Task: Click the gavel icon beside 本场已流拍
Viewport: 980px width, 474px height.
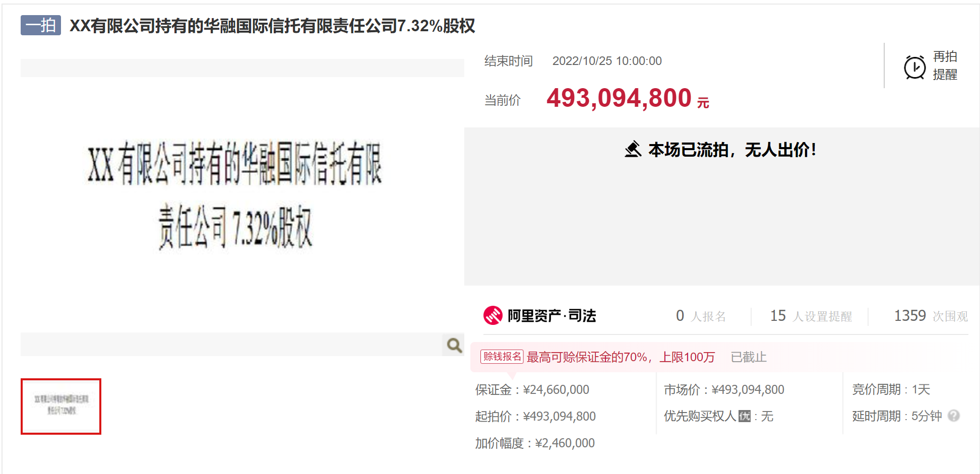Action: (x=633, y=149)
